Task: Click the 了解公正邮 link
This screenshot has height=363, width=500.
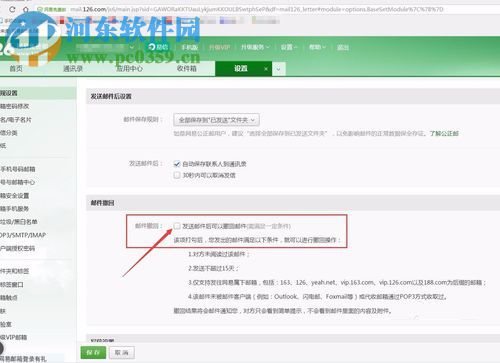Action: (444, 134)
